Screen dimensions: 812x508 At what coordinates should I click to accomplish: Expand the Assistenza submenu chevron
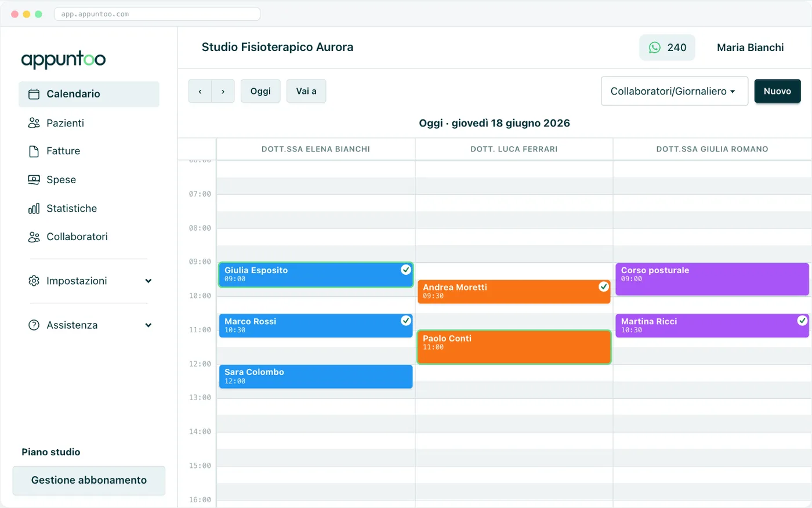click(x=148, y=325)
